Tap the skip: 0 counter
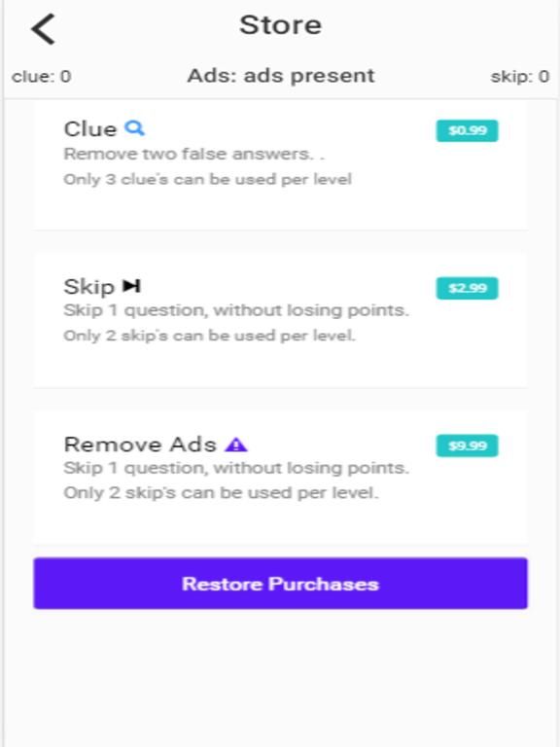 click(520, 76)
